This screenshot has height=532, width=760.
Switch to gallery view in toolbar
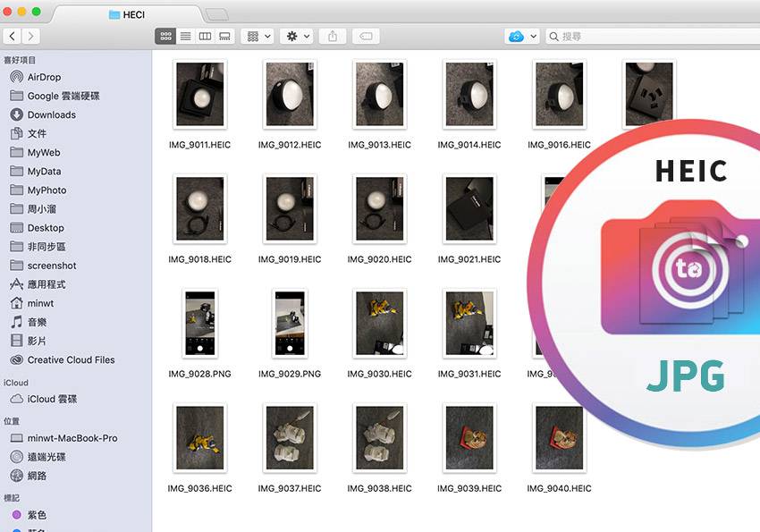(224, 37)
